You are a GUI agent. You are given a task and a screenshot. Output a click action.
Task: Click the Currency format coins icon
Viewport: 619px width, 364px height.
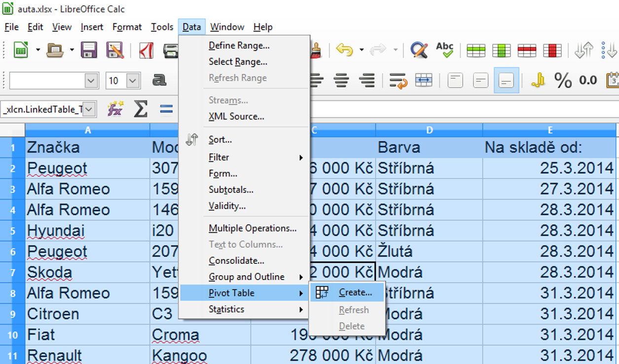pos(538,80)
